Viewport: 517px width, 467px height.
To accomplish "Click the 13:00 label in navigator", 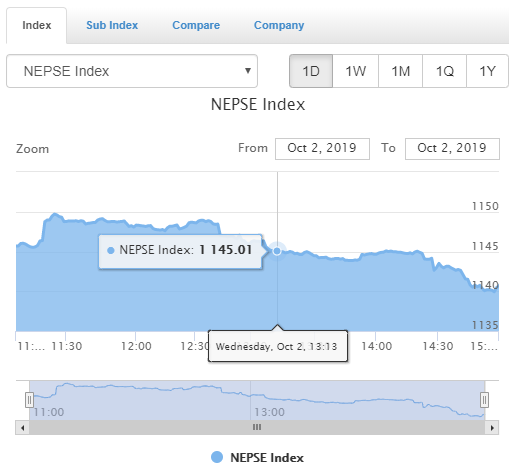I will point(270,412).
